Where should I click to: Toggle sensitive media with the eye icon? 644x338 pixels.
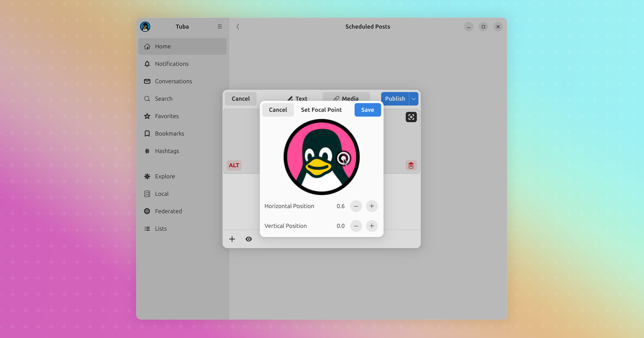pos(249,239)
